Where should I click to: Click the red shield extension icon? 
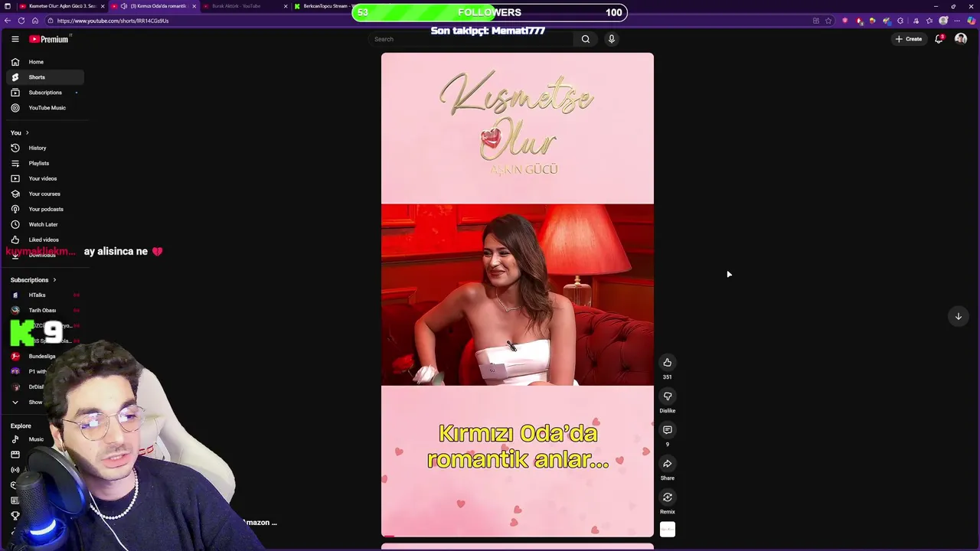click(x=845, y=21)
